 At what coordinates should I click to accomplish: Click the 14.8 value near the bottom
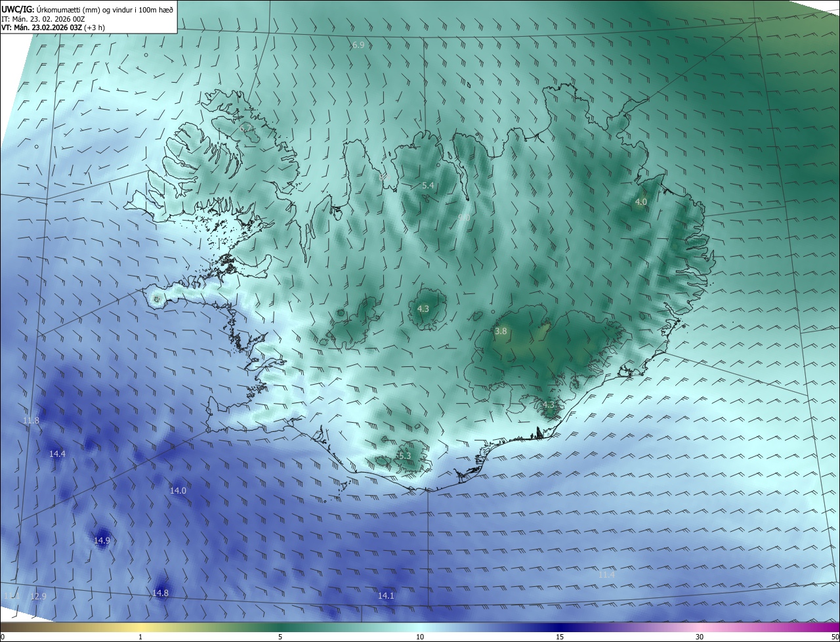pos(160,593)
